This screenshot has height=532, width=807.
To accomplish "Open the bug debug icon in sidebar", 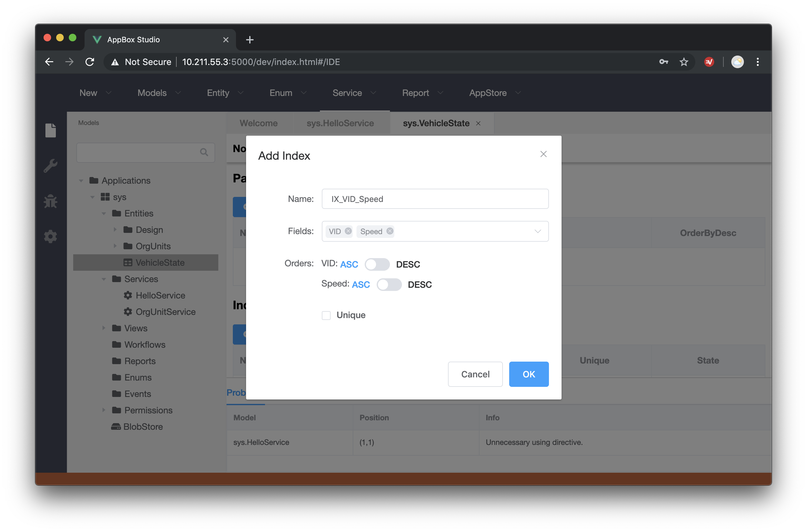I will (x=50, y=201).
